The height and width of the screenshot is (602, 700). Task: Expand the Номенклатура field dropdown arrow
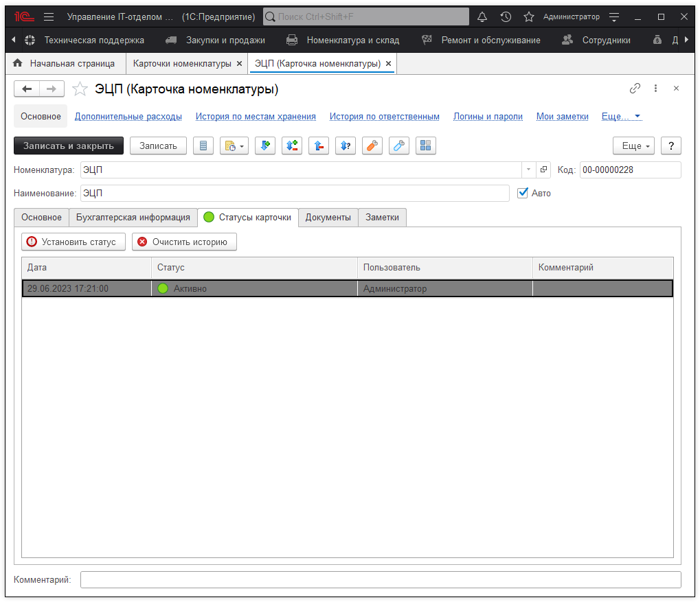click(528, 170)
